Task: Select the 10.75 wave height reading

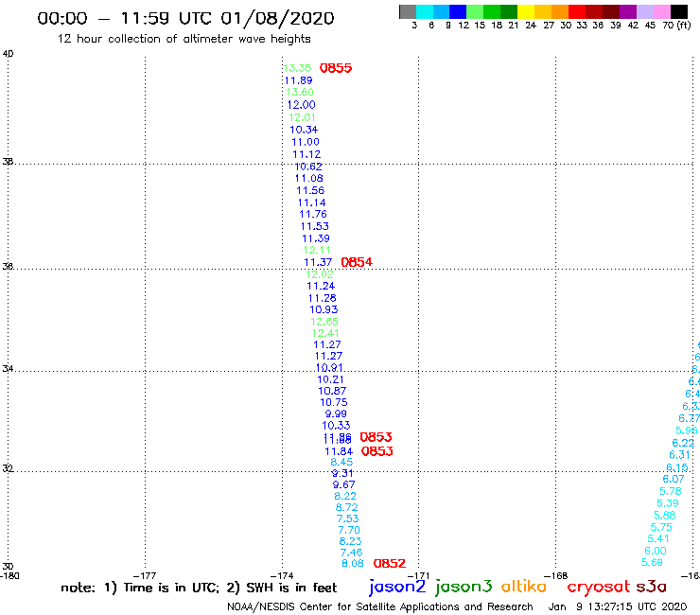Action: pos(334,402)
